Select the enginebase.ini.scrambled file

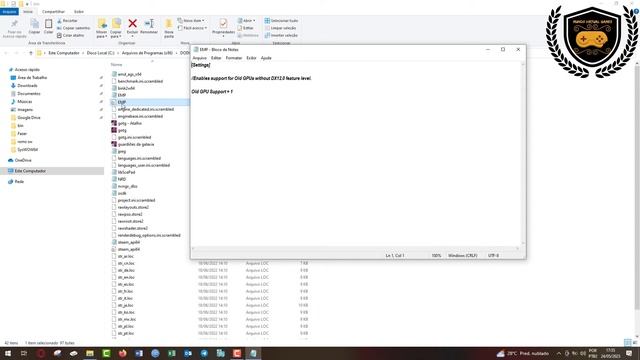(140, 116)
